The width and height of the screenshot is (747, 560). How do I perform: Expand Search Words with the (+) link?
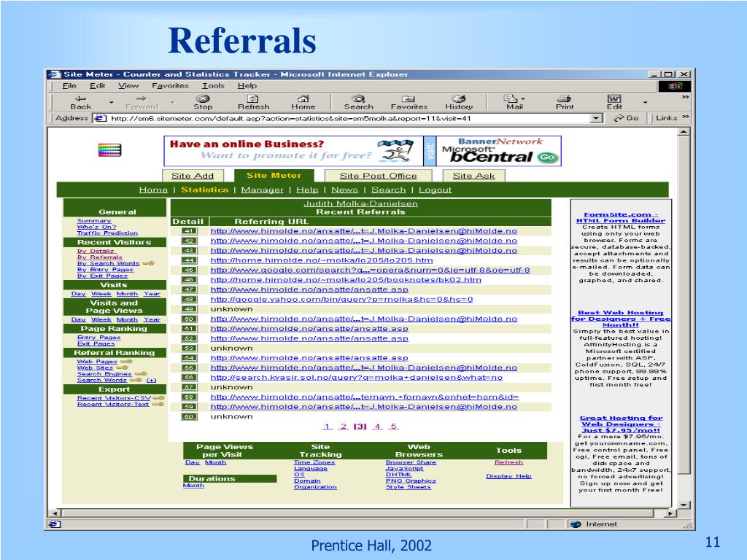pos(151,381)
